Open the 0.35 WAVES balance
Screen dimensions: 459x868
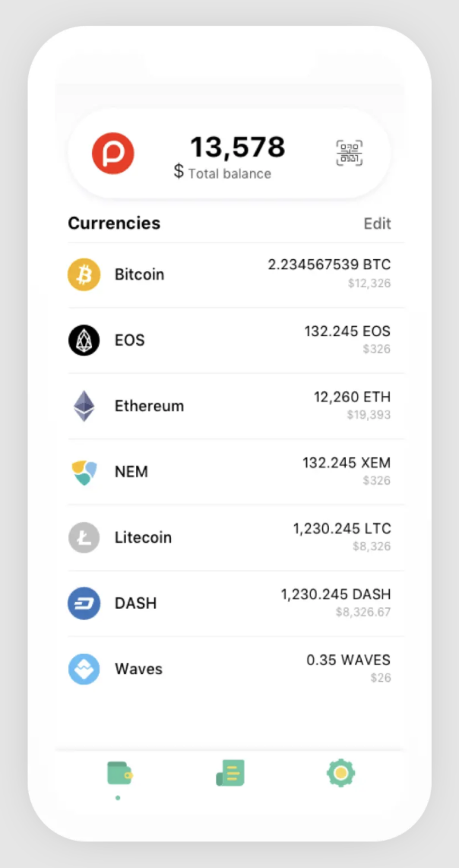(348, 660)
